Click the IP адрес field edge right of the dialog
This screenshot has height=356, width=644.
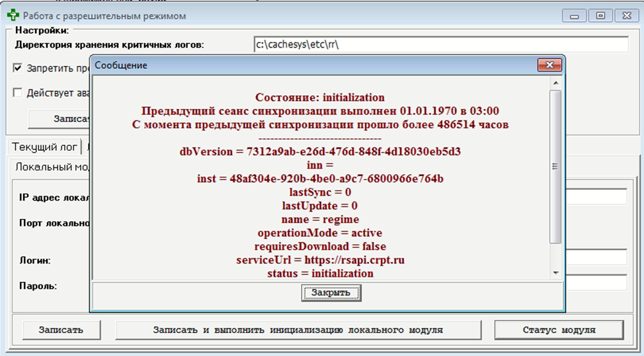[596, 197]
